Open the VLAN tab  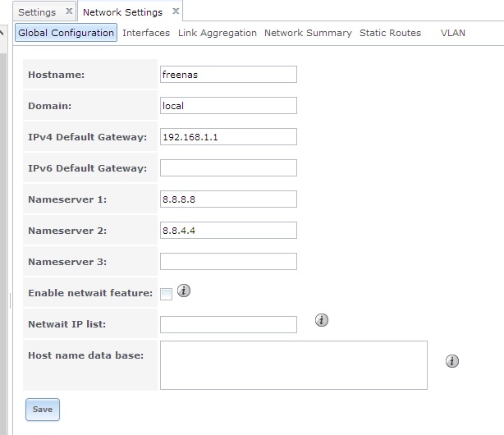coord(452,33)
